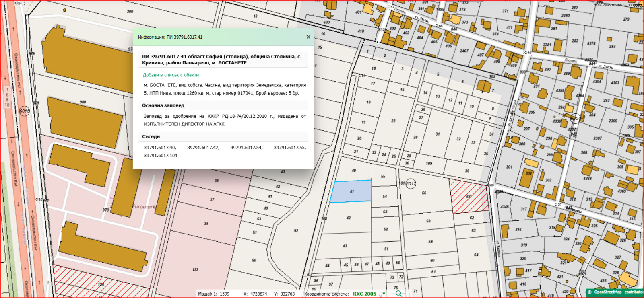The height and width of the screenshot is (298, 644).
Task: Click parcel 980 with the large building
Action: (83, 102)
